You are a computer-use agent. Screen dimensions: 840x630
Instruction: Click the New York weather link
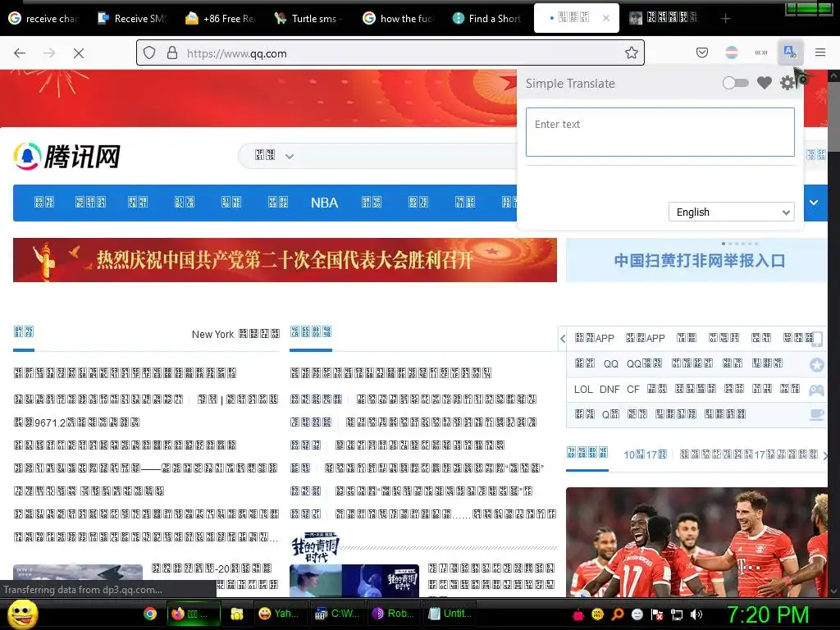pos(212,335)
